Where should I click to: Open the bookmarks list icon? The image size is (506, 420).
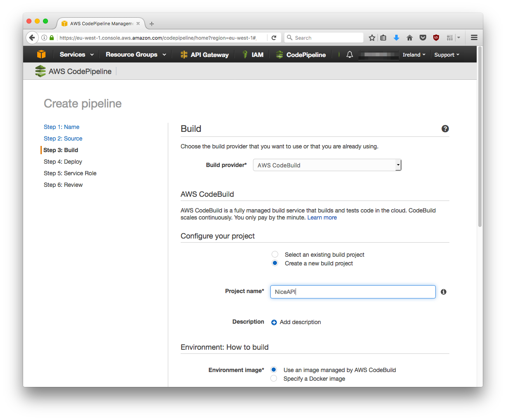click(x=383, y=38)
